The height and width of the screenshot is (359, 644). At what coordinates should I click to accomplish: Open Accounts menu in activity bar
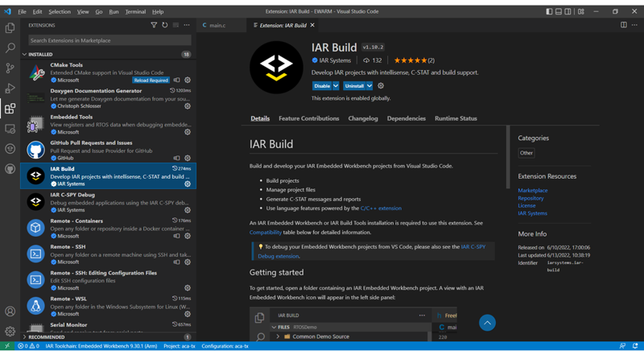pyautogui.click(x=10, y=312)
